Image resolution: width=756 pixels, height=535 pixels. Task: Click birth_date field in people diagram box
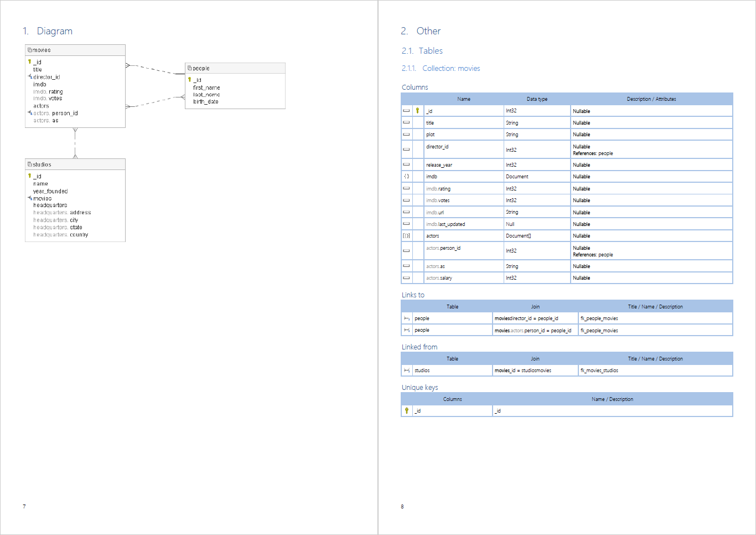point(206,102)
